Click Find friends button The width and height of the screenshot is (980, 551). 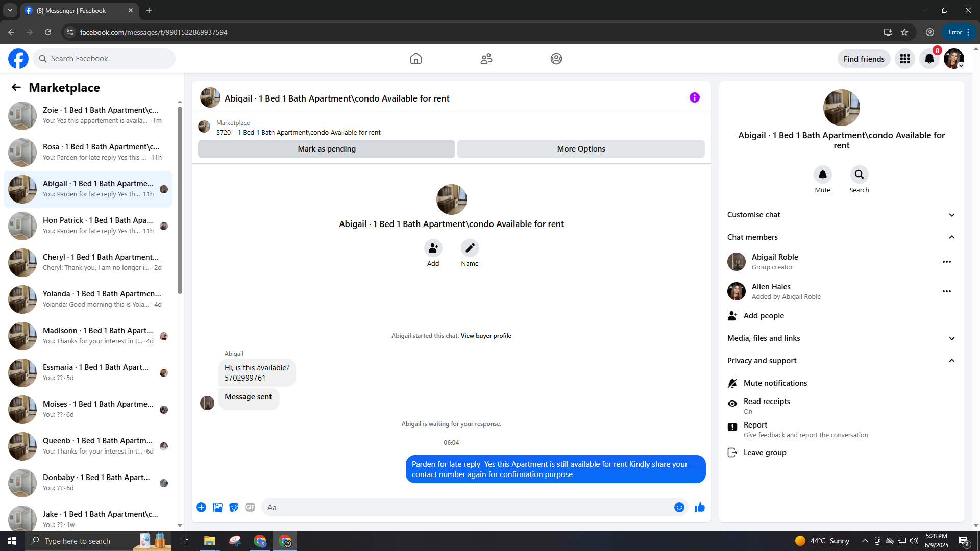pyautogui.click(x=864, y=59)
